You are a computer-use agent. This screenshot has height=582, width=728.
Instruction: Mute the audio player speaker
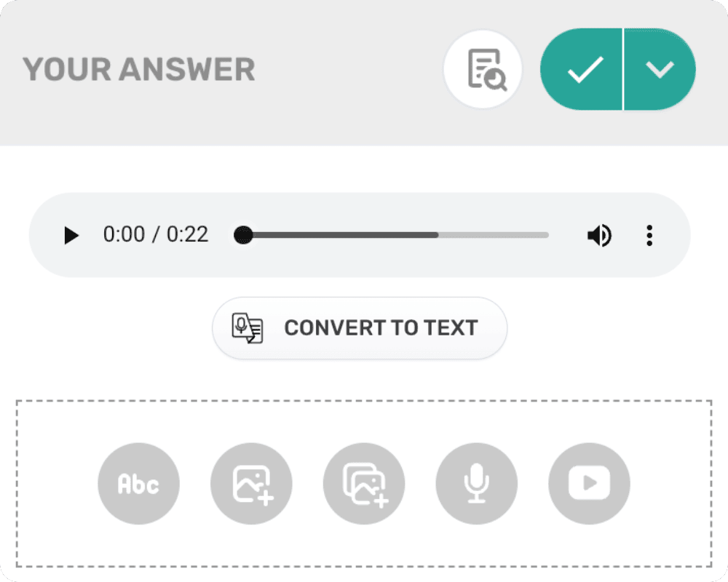(599, 235)
